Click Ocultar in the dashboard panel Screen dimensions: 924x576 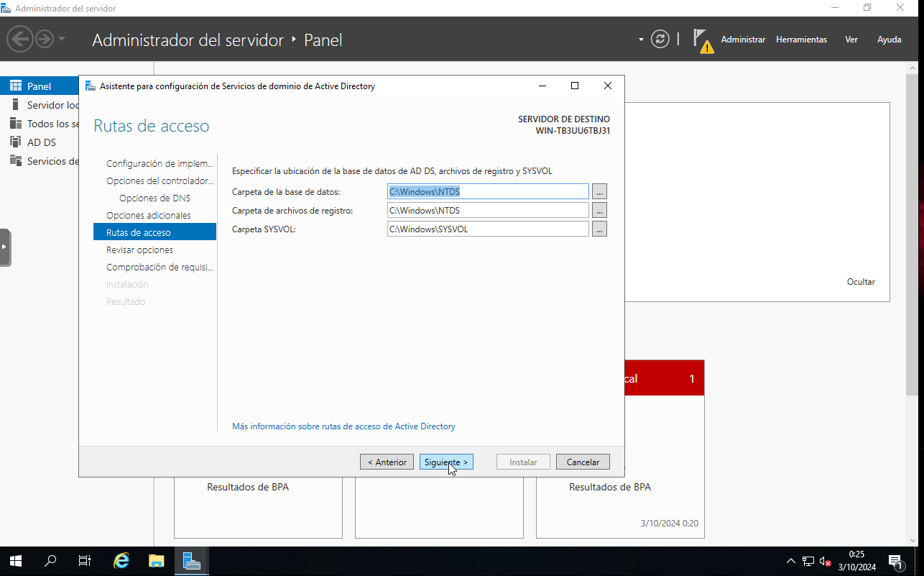861,282
